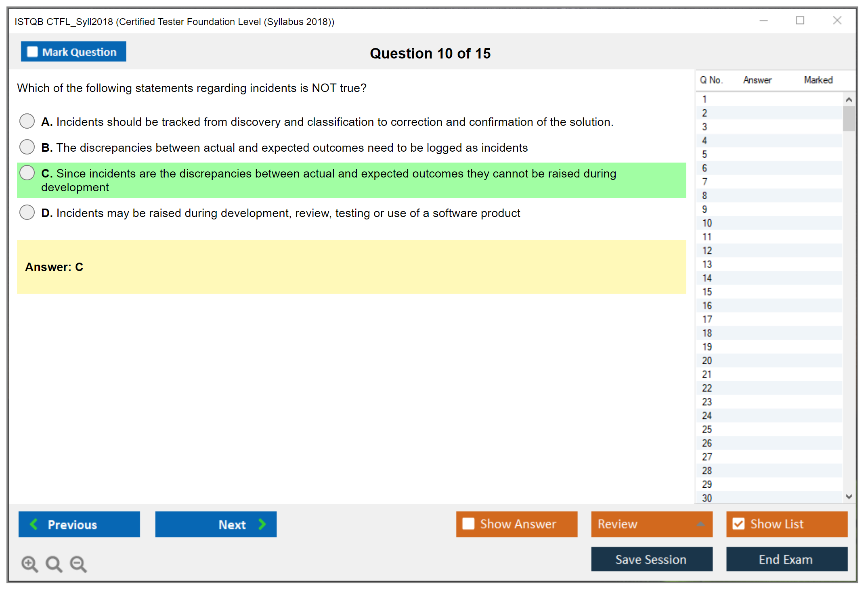The image size is (868, 593).
Task: Select answer option A radio button
Action: pos(27,121)
